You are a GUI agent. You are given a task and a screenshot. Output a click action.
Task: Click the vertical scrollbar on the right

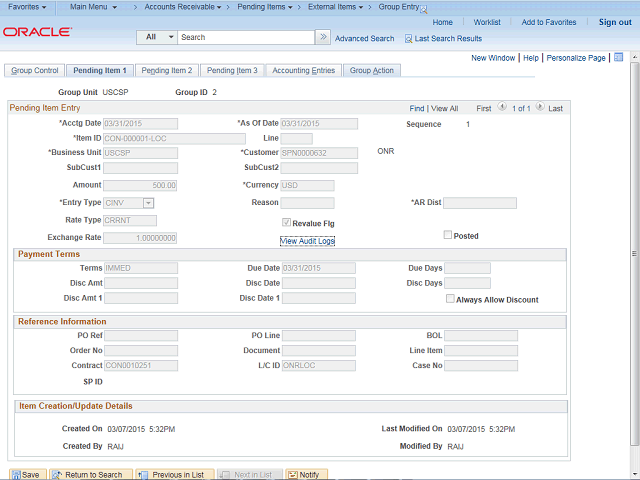click(634, 253)
